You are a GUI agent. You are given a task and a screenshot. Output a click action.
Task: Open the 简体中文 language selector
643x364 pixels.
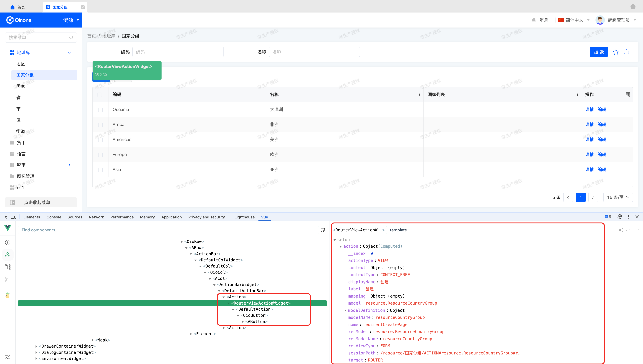click(x=574, y=20)
